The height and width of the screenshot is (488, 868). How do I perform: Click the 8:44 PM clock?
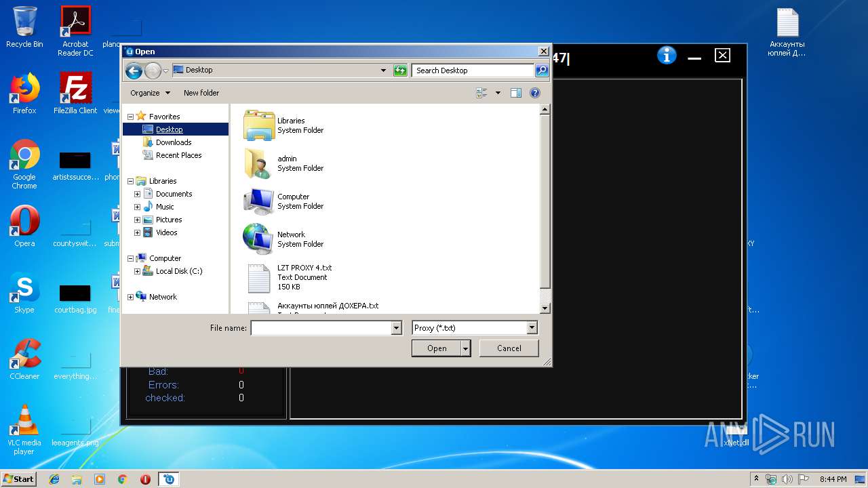click(833, 479)
